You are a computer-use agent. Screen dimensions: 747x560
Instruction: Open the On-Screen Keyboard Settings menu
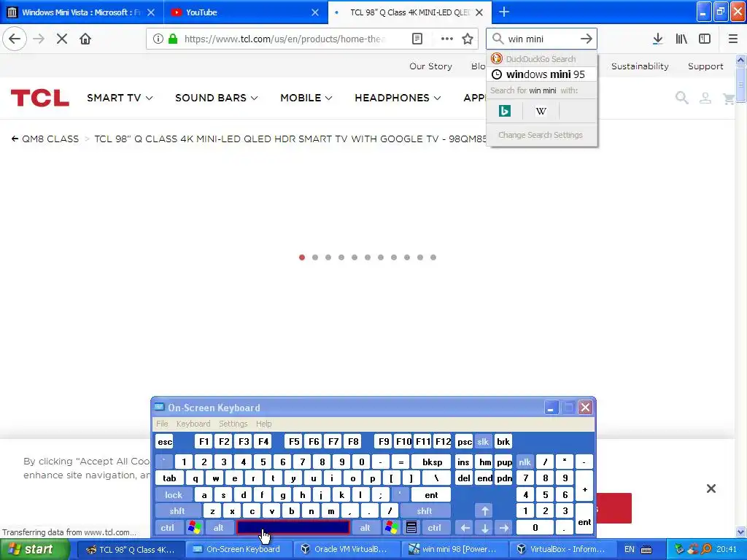[x=233, y=424]
